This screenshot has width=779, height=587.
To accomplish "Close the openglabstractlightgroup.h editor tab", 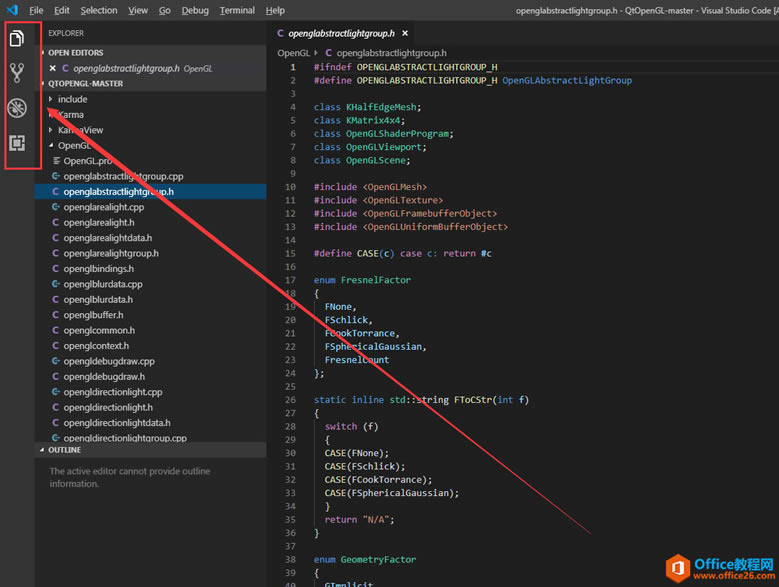I will (x=405, y=33).
